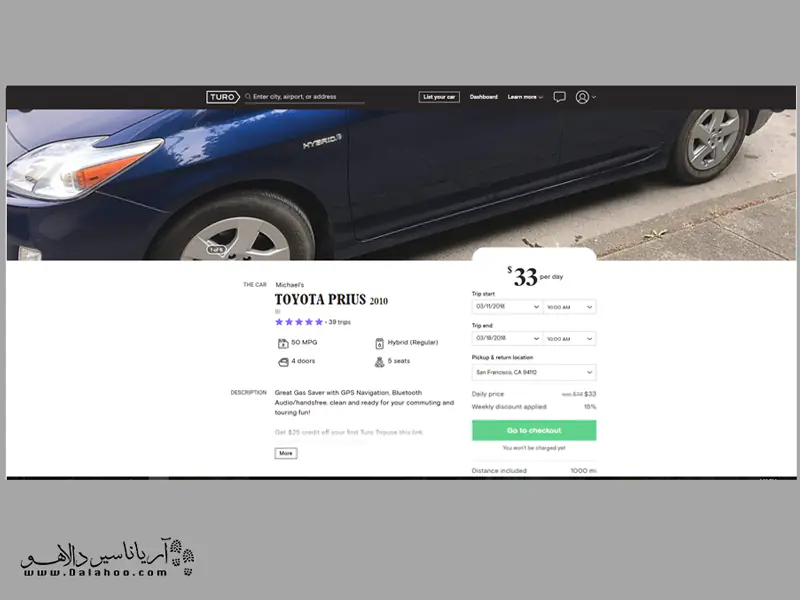Click the 4 doors icon
800x600 pixels.
point(283,362)
